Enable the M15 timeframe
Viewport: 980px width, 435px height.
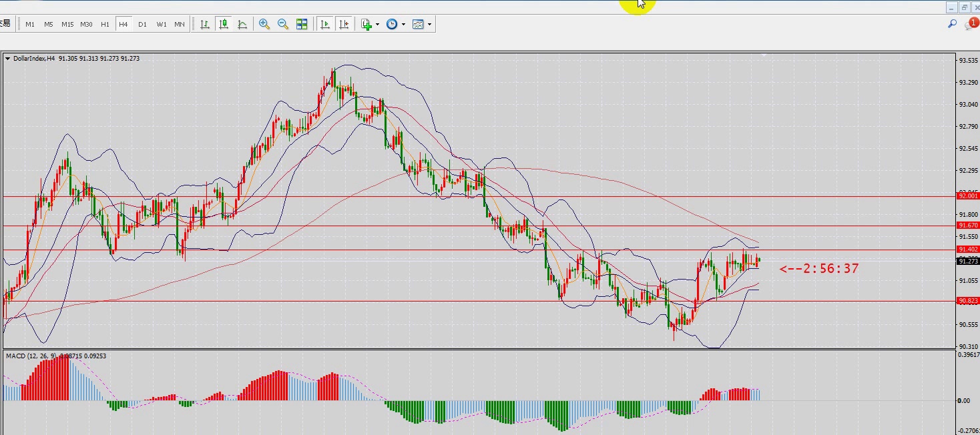[67, 24]
